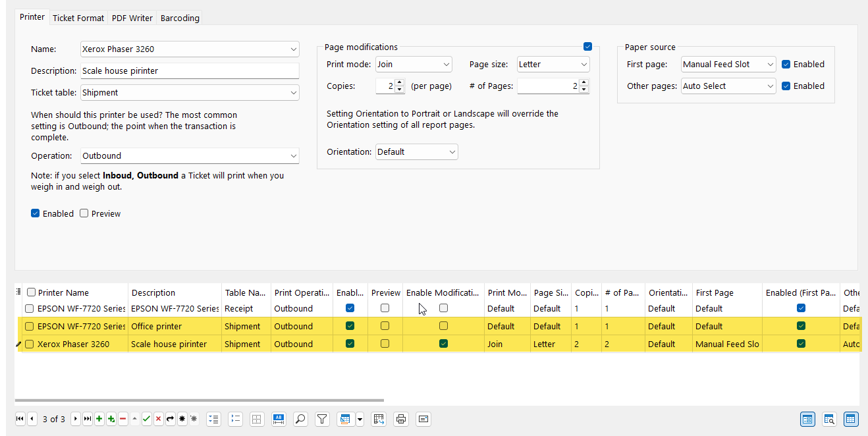Open the magnifier search icon in toolbar
This screenshot has height=436, width=868.
click(300, 419)
